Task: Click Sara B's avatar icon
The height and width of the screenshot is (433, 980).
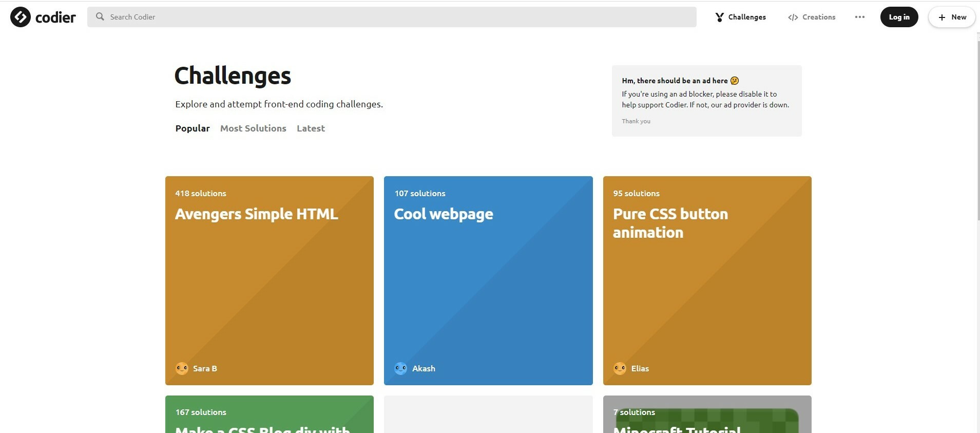Action: point(182,368)
